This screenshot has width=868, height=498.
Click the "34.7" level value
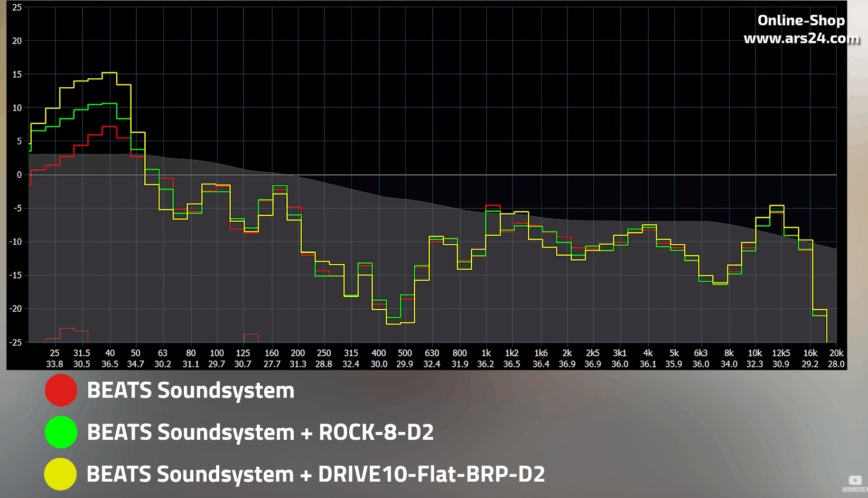pos(136,364)
